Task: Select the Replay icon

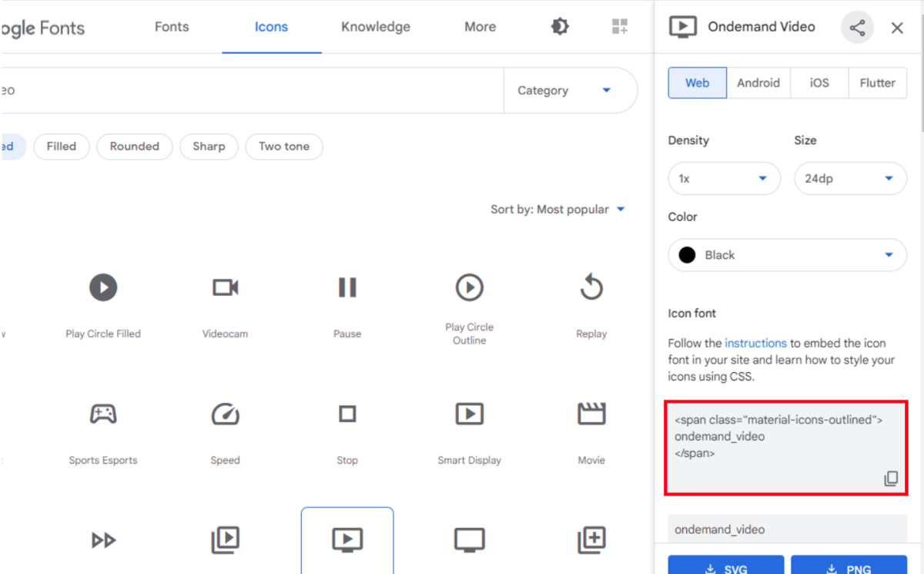Action: (x=591, y=287)
